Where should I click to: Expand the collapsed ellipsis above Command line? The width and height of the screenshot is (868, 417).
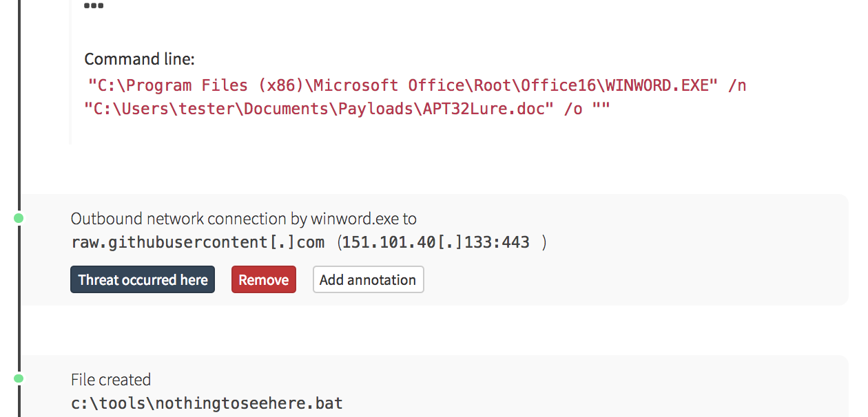pyautogui.click(x=94, y=6)
